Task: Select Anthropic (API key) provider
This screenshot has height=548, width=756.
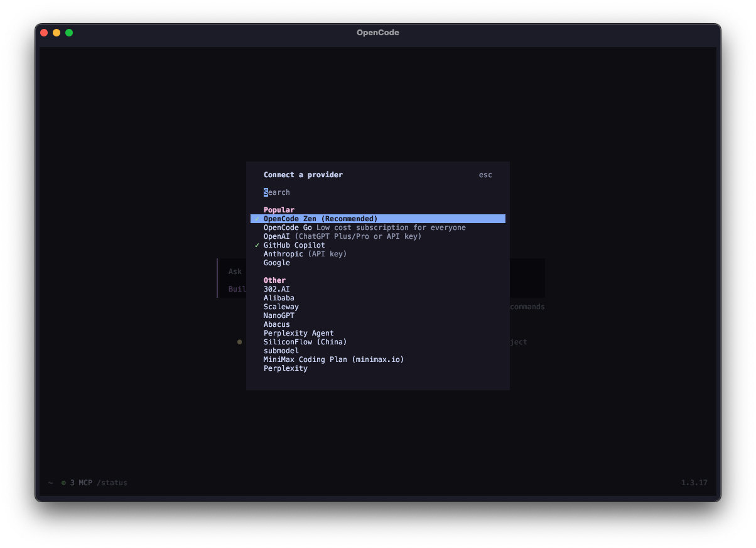Action: pyautogui.click(x=378, y=254)
